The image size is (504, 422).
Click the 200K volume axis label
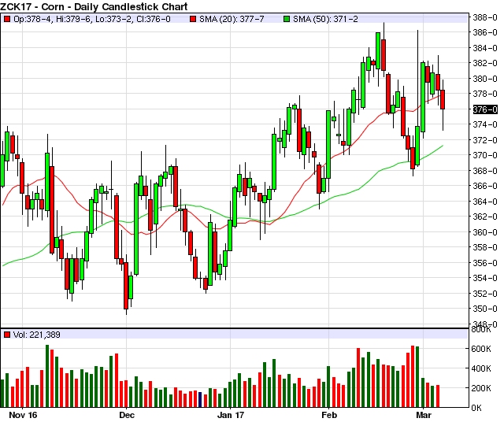click(481, 388)
